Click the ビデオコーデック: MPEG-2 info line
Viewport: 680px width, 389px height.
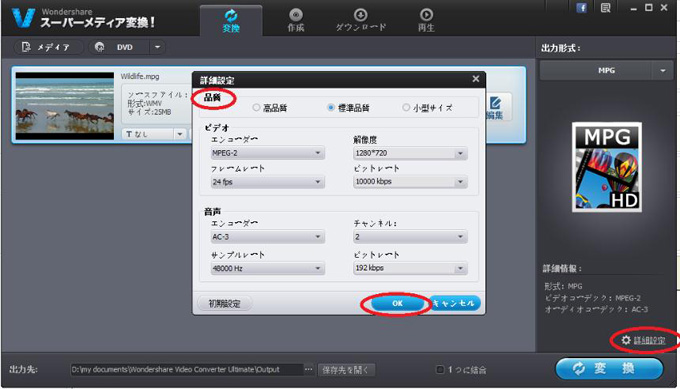[x=592, y=298]
